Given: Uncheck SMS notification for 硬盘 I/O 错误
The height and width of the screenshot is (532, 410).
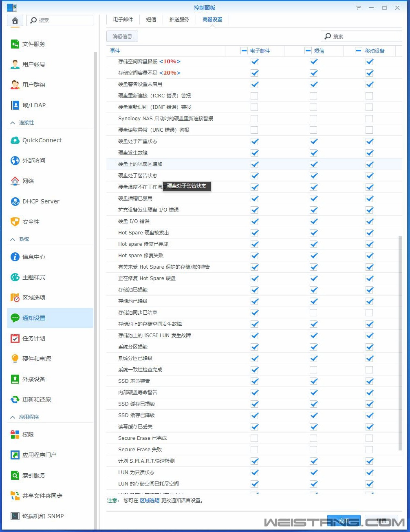Looking at the screenshot, I should click(314, 221).
